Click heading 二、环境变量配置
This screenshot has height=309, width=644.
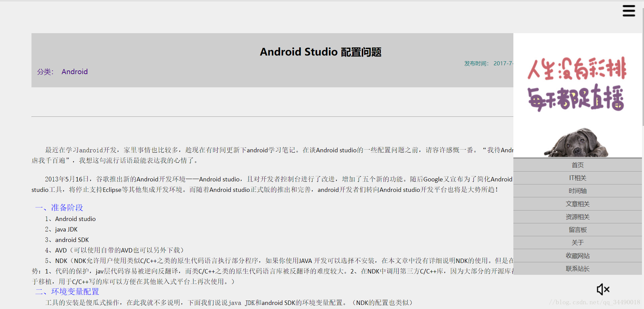[x=67, y=291]
